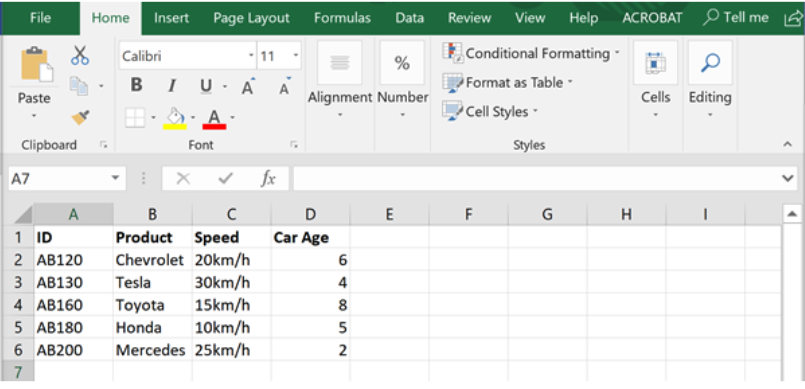Image resolution: width=805 pixels, height=389 pixels.
Task: Open the font size 11 dropdown
Action: pos(296,55)
